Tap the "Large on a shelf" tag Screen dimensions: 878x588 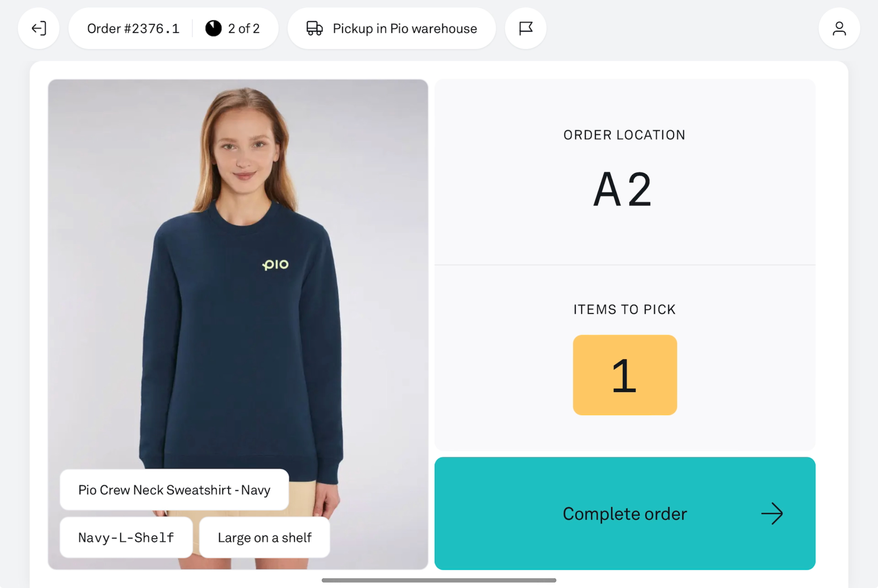[264, 537]
